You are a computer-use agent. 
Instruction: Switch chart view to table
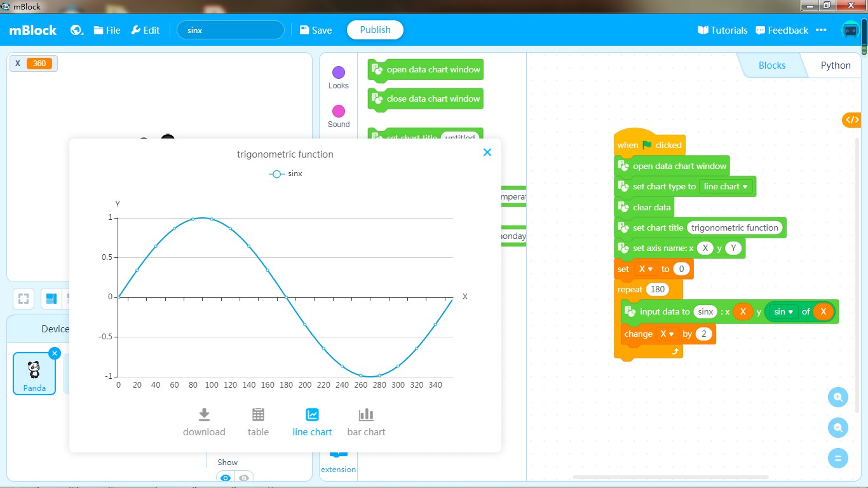[258, 419]
